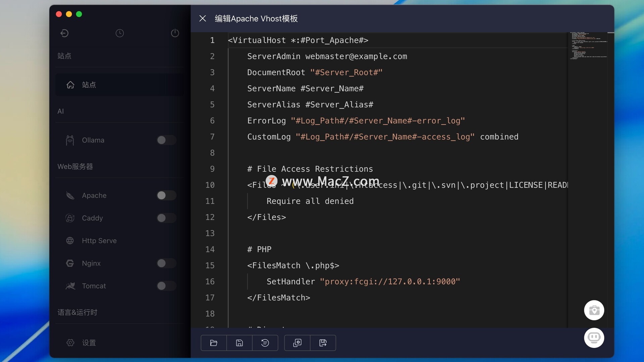Click the </Files> closing tag
Viewport: 644px width, 362px height.
coord(267,218)
